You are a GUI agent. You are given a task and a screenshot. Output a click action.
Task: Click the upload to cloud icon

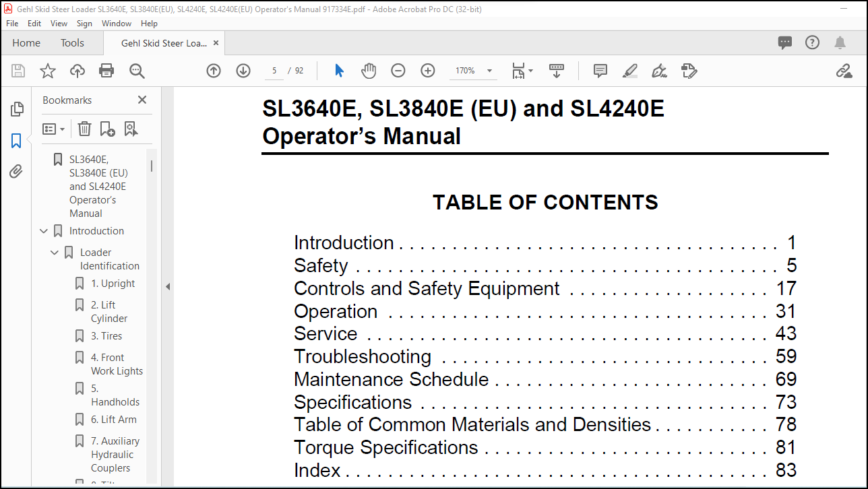[x=77, y=71]
